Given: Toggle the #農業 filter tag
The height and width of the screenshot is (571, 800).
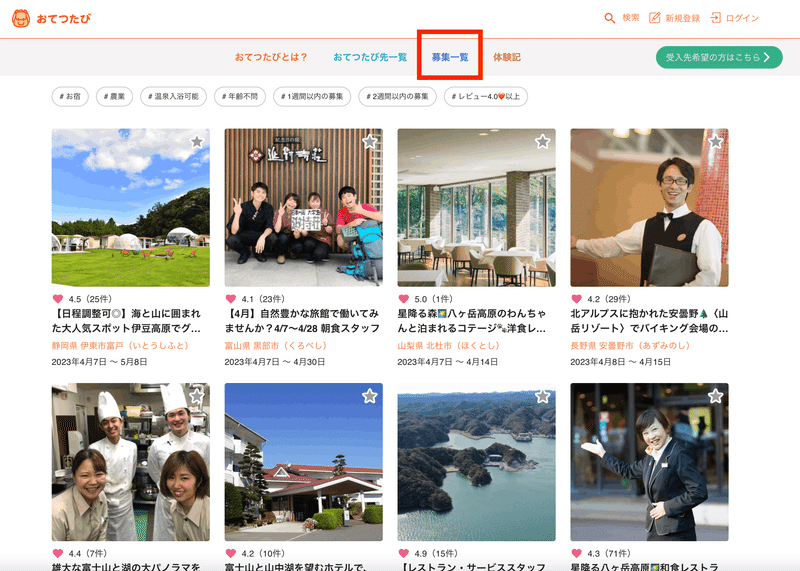Looking at the screenshot, I should (114, 96).
